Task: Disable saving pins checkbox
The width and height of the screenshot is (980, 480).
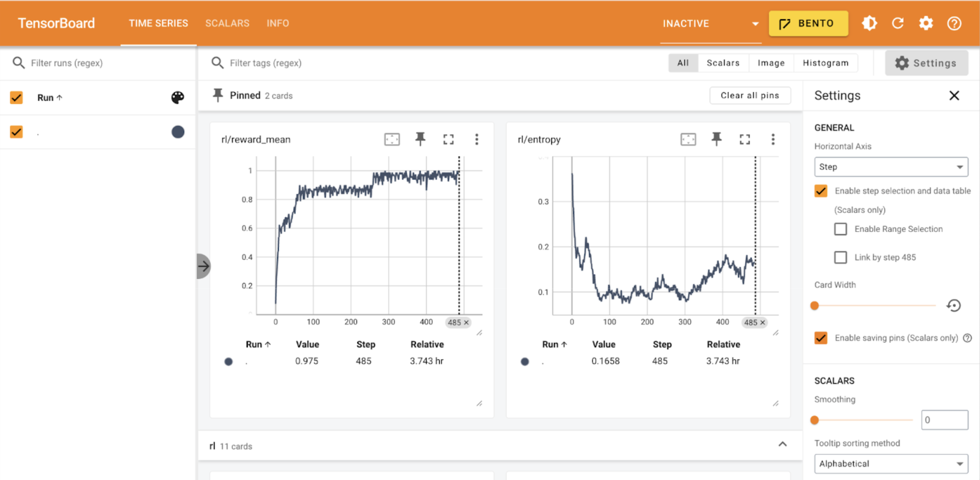Action: coord(821,338)
